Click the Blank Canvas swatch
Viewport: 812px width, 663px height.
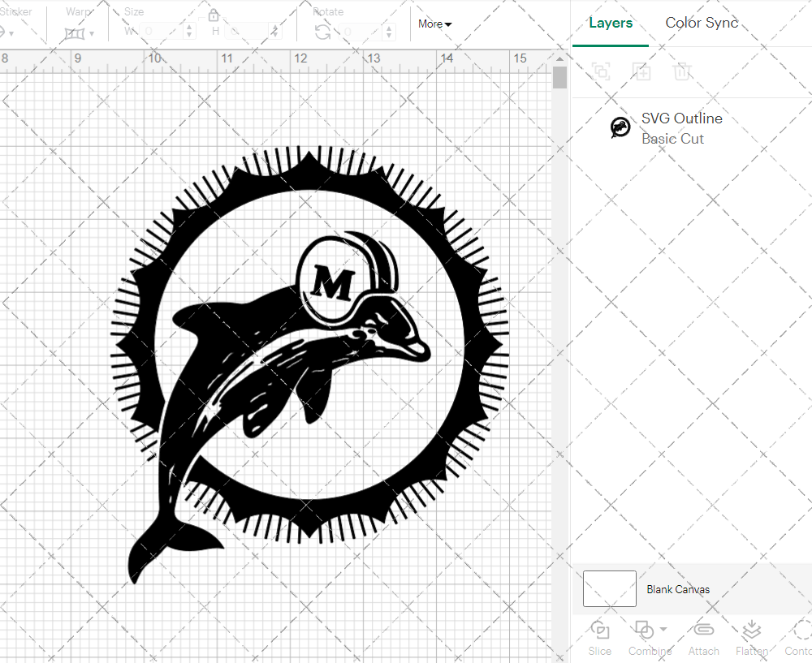point(610,588)
